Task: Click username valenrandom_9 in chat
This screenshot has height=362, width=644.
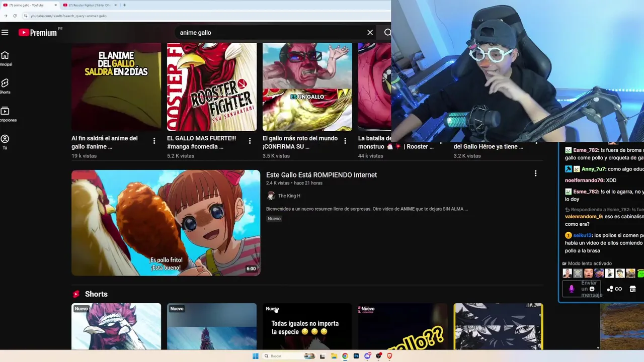Action: [584, 217]
